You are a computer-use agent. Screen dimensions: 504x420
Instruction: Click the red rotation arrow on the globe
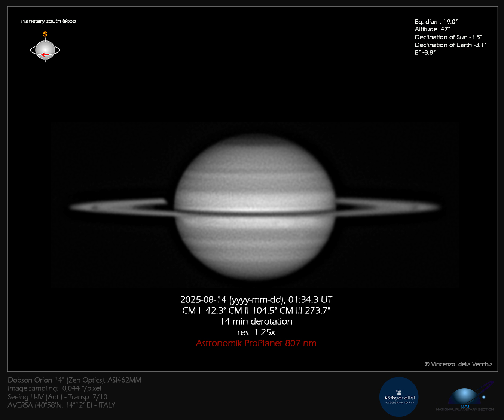[x=45, y=55]
